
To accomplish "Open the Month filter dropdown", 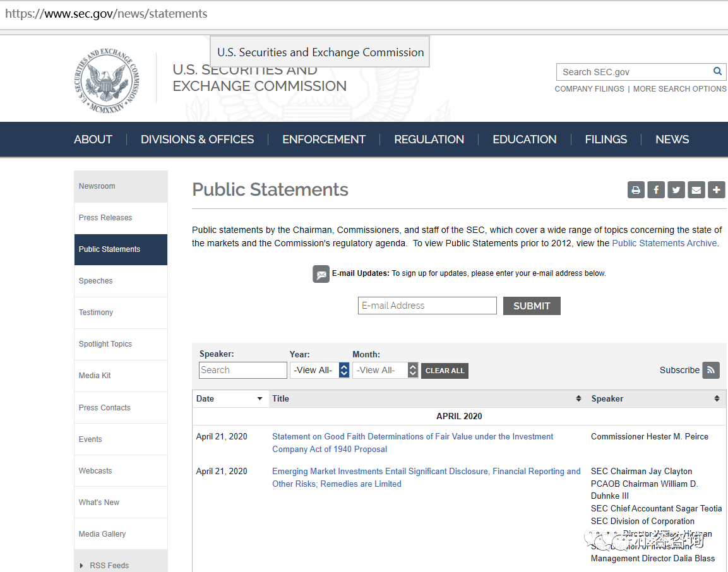I will click(385, 370).
